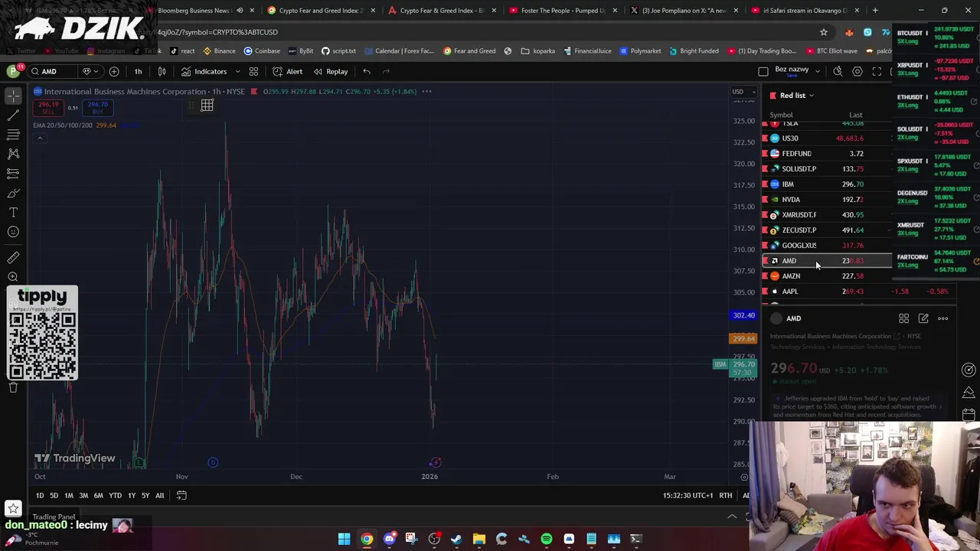Image resolution: width=980 pixels, height=551 pixels.
Task: Open the favorites star icon at bottom-left
Action: tap(13, 508)
